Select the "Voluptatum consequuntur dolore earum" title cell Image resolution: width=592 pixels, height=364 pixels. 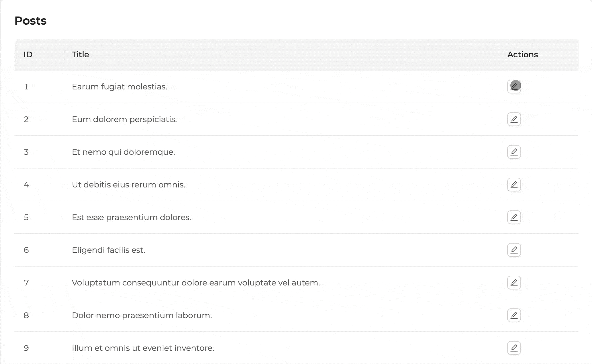coord(196,283)
